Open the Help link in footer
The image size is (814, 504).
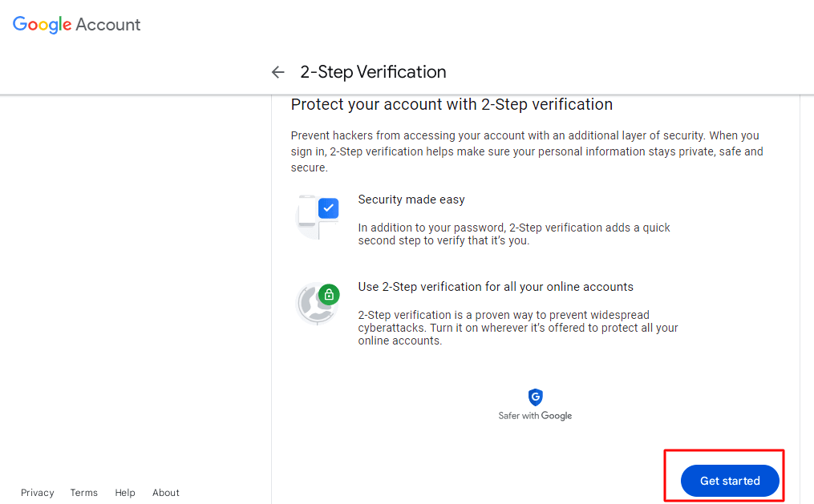coord(125,493)
